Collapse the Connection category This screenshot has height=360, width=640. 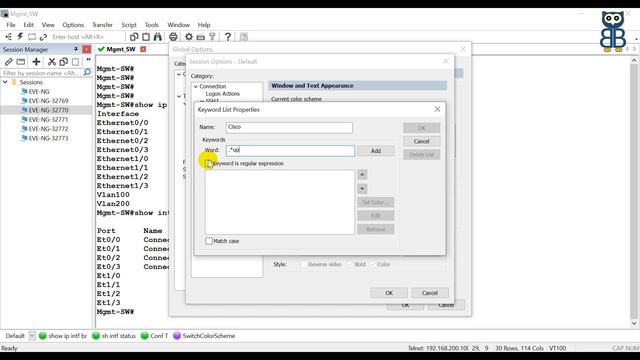(196, 87)
